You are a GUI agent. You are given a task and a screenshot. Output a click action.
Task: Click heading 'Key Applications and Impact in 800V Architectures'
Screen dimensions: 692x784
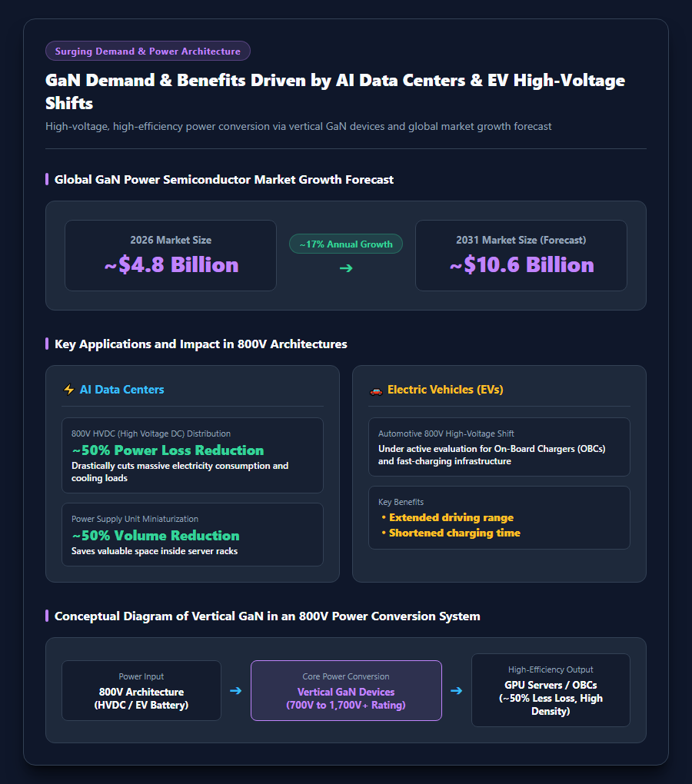pos(201,344)
